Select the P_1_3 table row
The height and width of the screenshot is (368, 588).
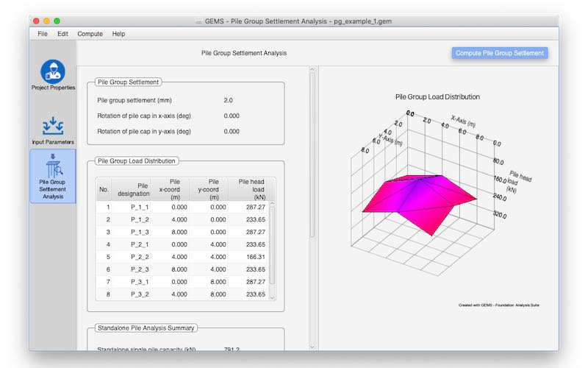(182, 232)
